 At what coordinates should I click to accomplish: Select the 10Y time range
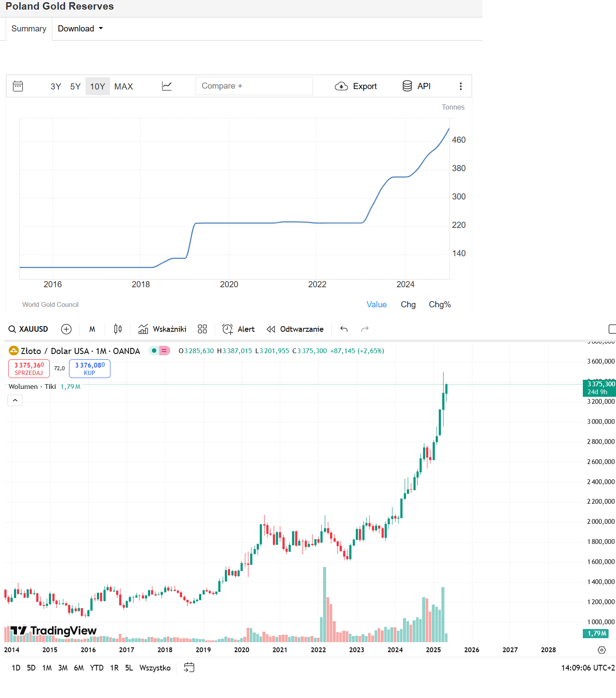97,86
